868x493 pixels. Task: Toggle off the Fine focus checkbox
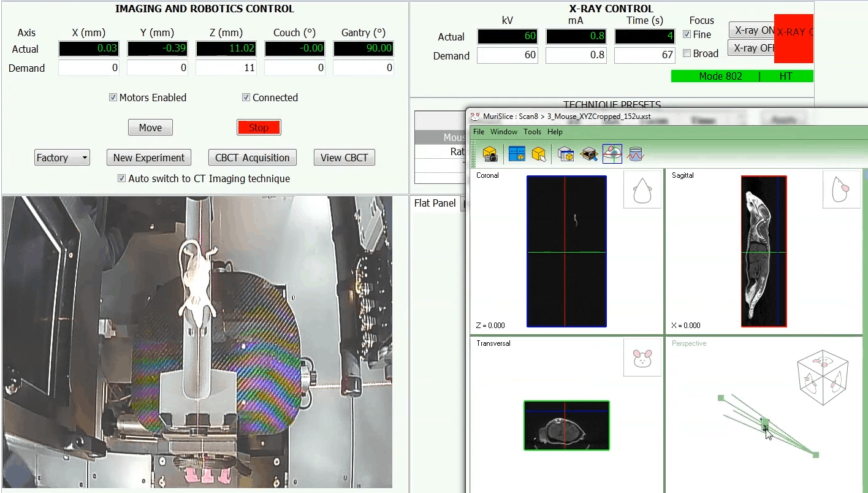(687, 34)
